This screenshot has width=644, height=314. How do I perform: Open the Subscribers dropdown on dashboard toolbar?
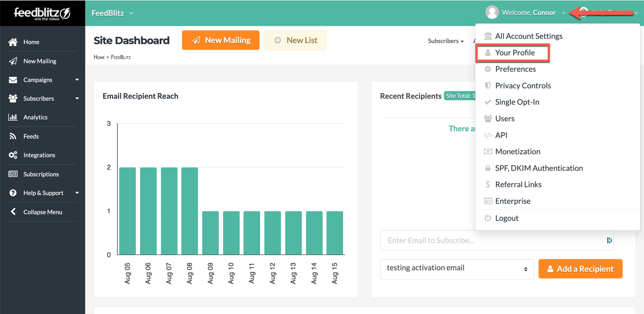[x=446, y=41]
